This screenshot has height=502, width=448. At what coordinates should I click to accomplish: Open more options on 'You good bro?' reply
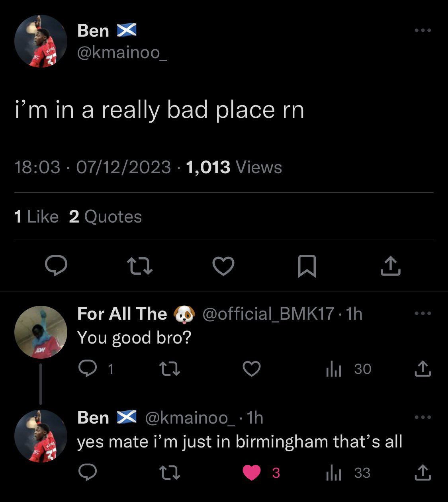point(423,313)
